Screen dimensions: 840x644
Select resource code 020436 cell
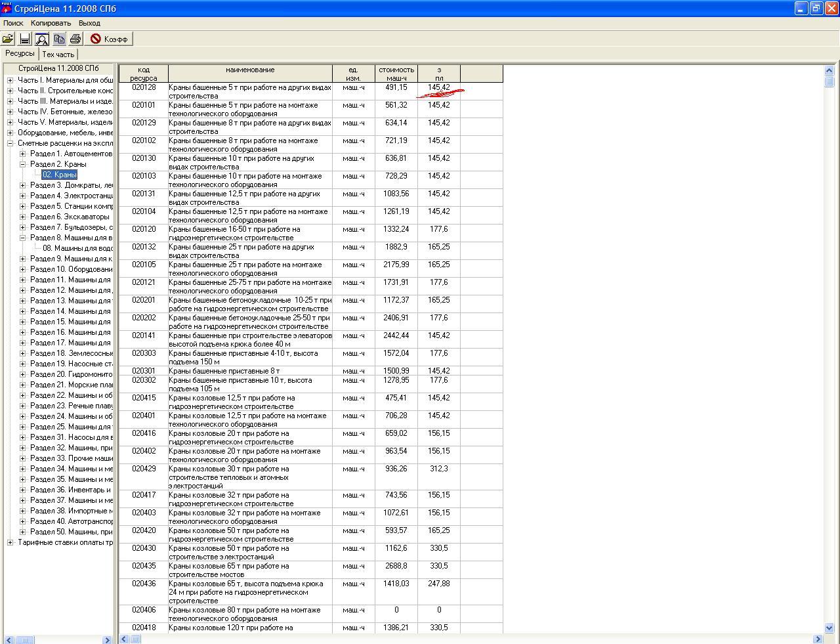144,592
